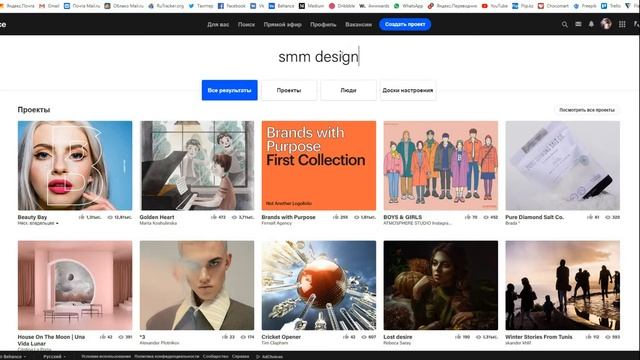Open the *3 project thumbnail
The height and width of the screenshot is (360, 640).
point(197,285)
